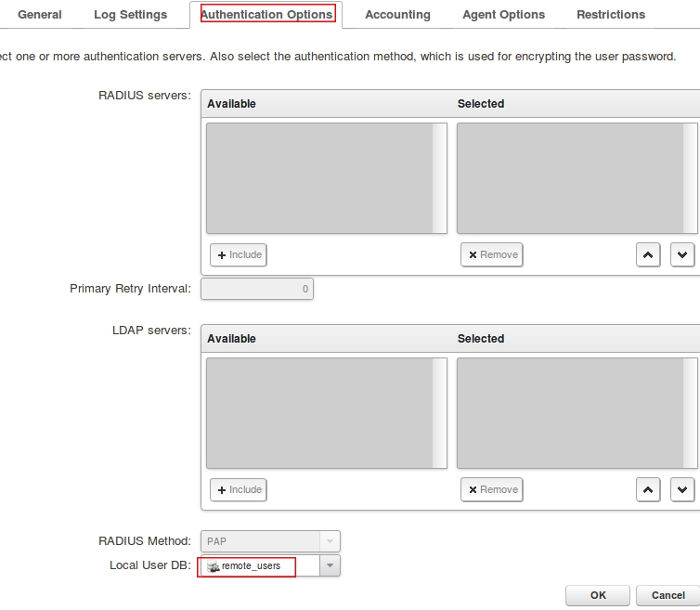Expand the Local User DB dropdown arrow
Image resolution: width=700 pixels, height=610 pixels.
pyautogui.click(x=330, y=566)
